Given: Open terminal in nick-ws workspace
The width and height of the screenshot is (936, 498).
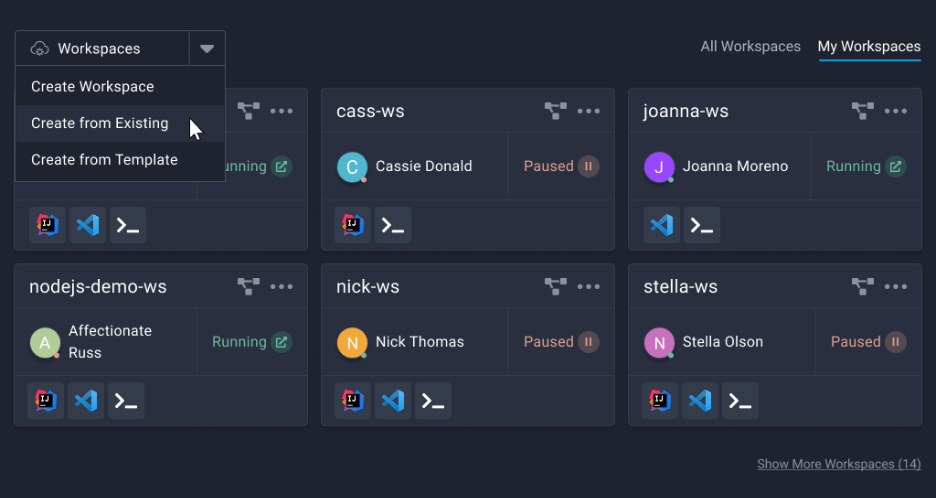Looking at the screenshot, I should (x=433, y=401).
